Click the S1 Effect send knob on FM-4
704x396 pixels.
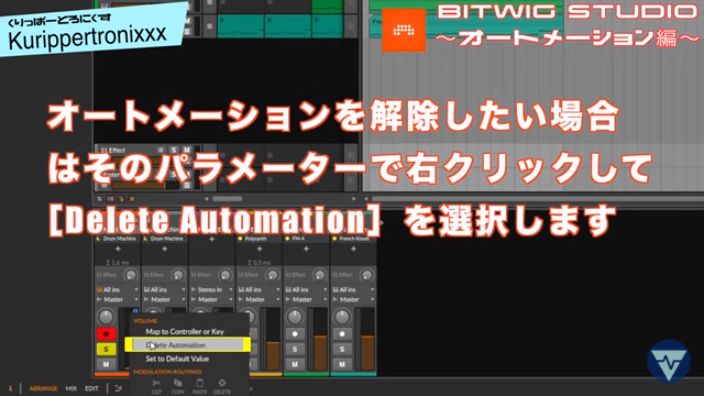pos(320,274)
